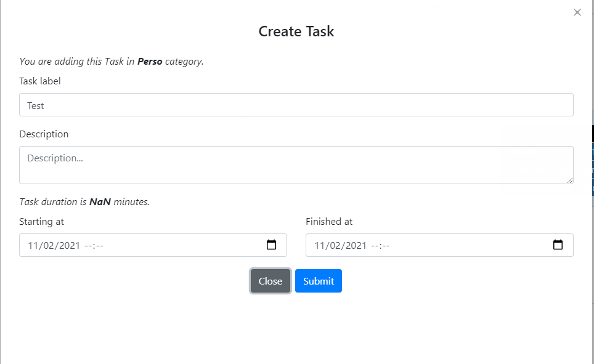Select the hour placeholder in Finished at
The width and height of the screenshot is (594, 364).
pos(375,245)
